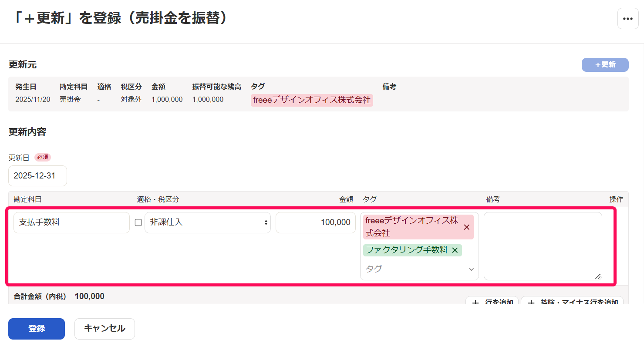The height and width of the screenshot is (350, 644).
Task: Click the blue 登録 button
Action: [x=37, y=329]
